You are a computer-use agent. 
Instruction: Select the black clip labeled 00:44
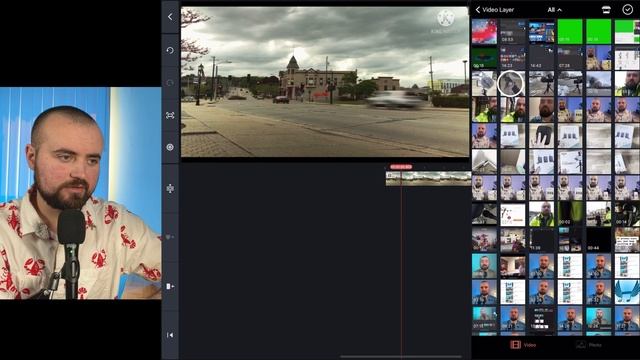(599, 240)
